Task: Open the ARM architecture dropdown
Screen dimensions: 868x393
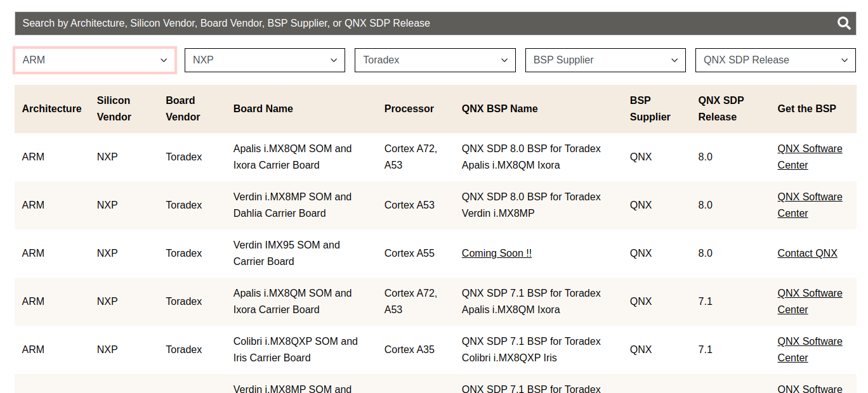Action: coord(95,60)
